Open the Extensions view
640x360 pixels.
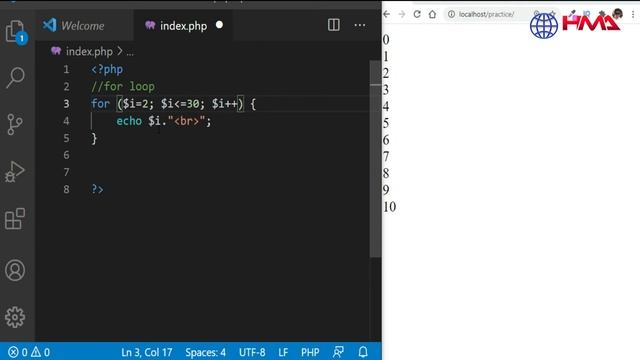pos(15,219)
